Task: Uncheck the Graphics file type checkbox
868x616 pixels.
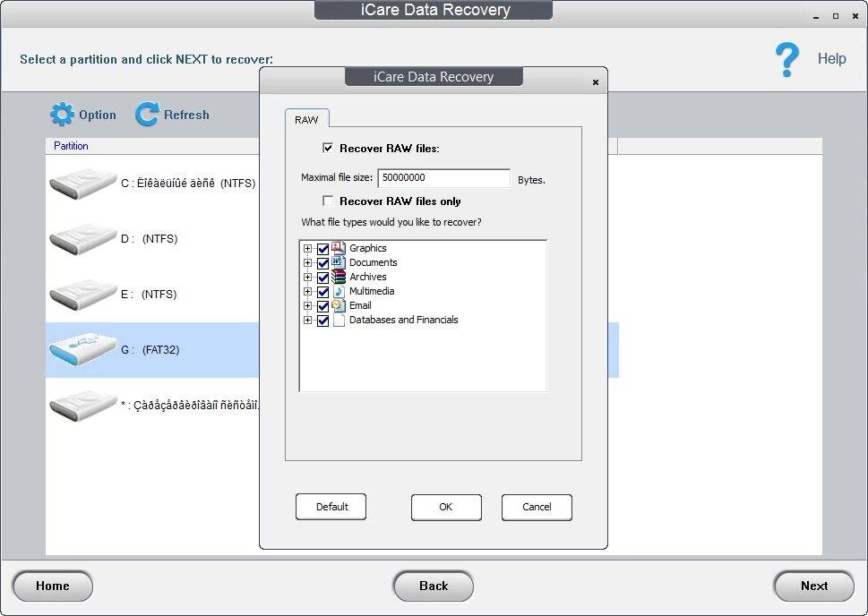Action: [322, 249]
